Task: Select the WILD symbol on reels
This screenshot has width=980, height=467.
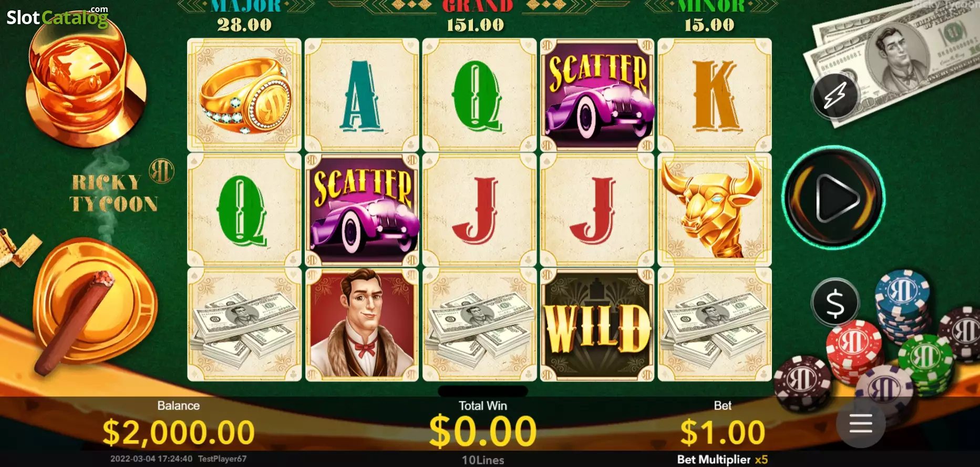Action: click(597, 325)
